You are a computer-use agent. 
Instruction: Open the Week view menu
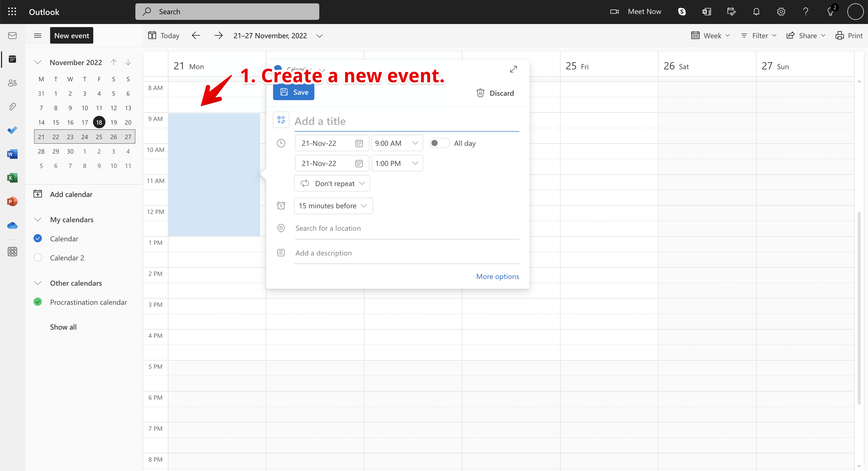pyautogui.click(x=710, y=36)
